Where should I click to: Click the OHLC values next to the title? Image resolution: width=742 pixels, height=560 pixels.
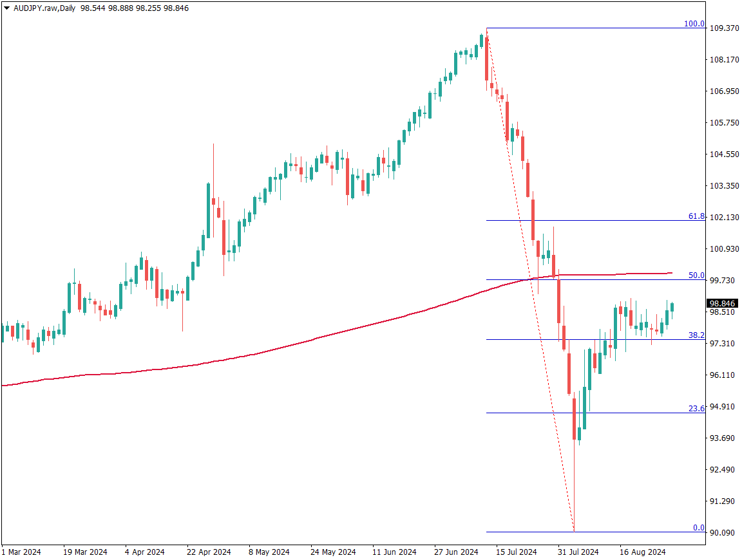[x=135, y=8]
